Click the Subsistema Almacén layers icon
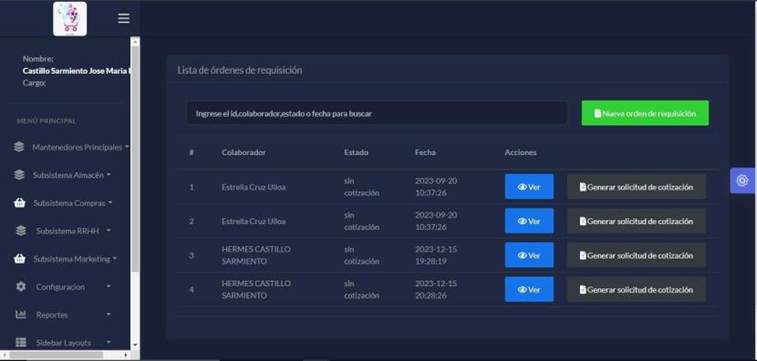The image size is (757, 361). (19, 175)
